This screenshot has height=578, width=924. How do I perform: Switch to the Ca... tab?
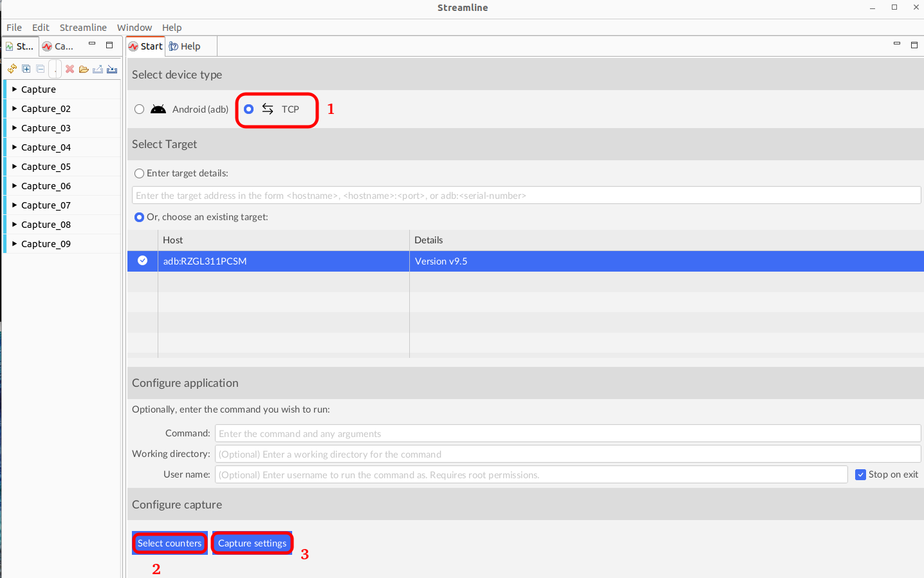(58, 46)
